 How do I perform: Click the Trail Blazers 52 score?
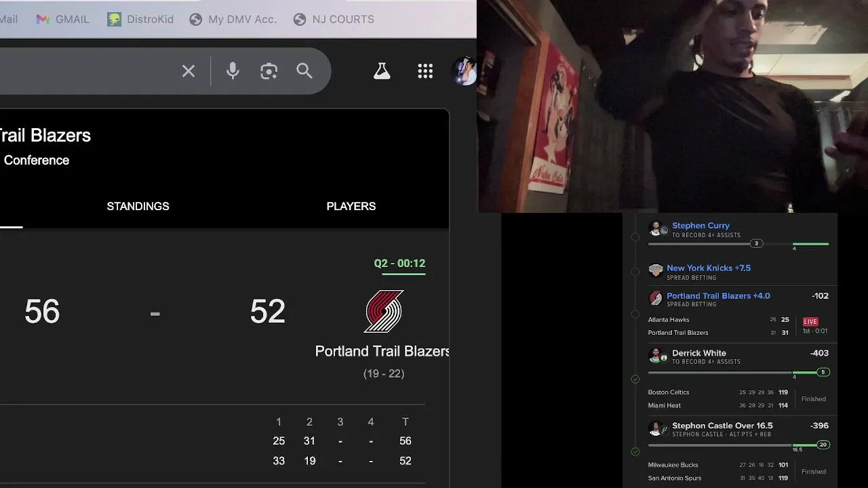coord(267,312)
